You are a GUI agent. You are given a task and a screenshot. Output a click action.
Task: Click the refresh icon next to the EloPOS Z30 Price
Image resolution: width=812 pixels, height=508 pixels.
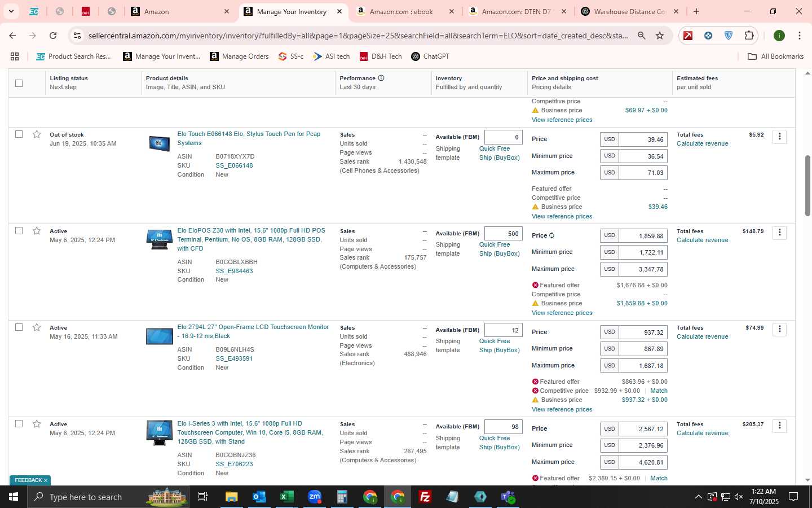[551, 235]
